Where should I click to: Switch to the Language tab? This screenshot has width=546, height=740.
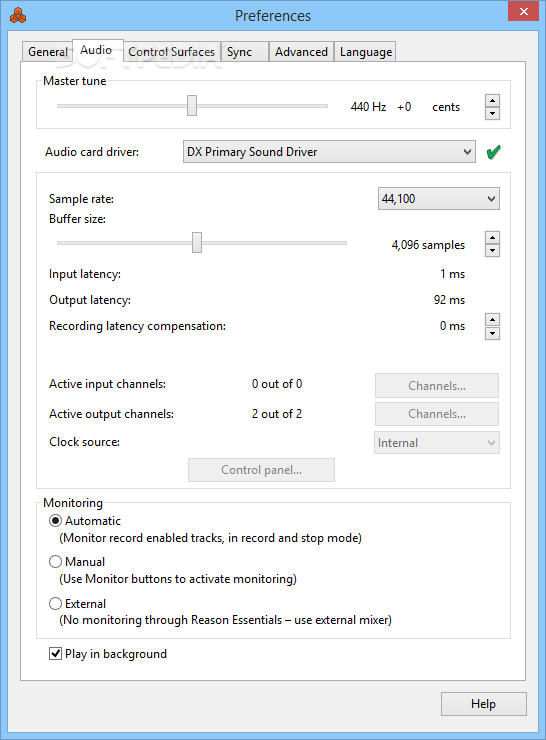click(x=365, y=51)
